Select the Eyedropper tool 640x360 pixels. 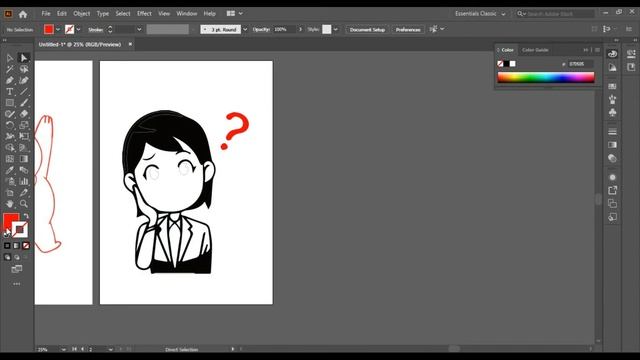tap(10, 170)
